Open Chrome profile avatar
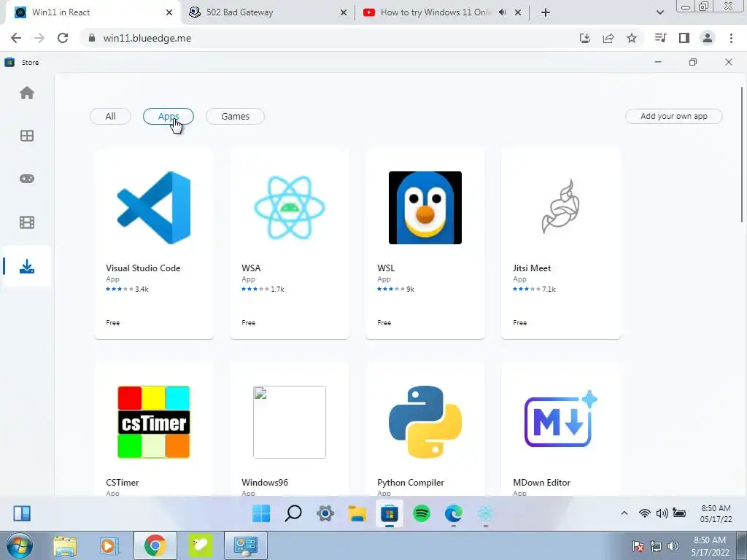 click(x=708, y=38)
